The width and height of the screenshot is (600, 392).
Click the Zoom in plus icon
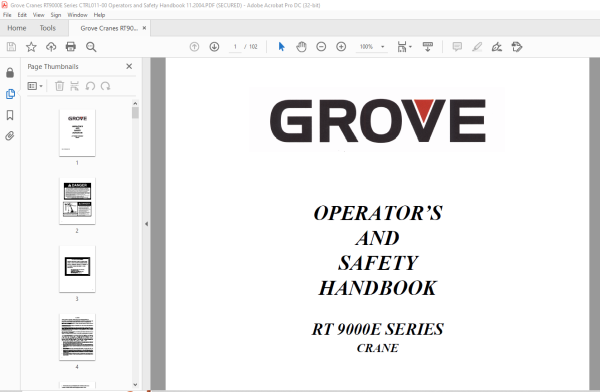pos(341,47)
